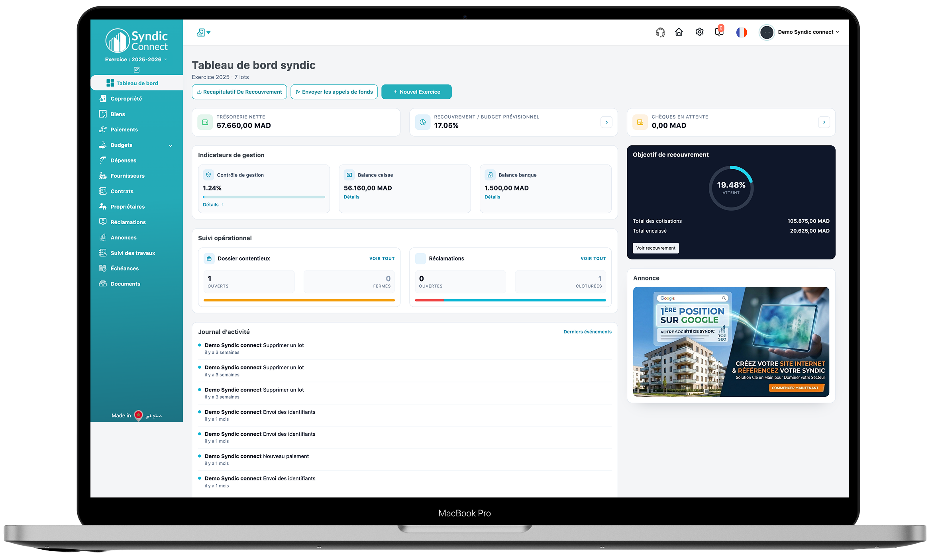Screen dimensions: 934x560
Task: Click the Google SEO advertisement banner
Action: pyautogui.click(x=731, y=342)
